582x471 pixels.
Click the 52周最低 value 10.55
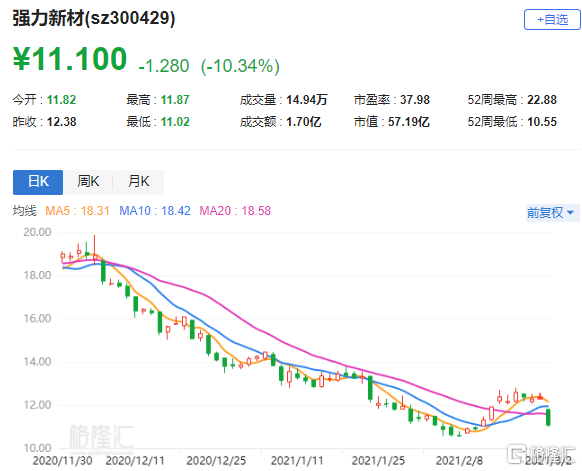(x=542, y=122)
